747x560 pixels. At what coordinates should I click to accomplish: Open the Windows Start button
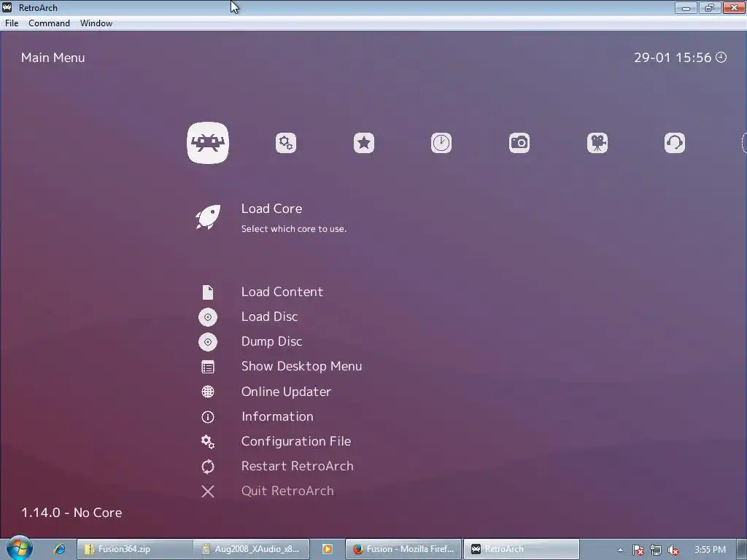[19, 548]
